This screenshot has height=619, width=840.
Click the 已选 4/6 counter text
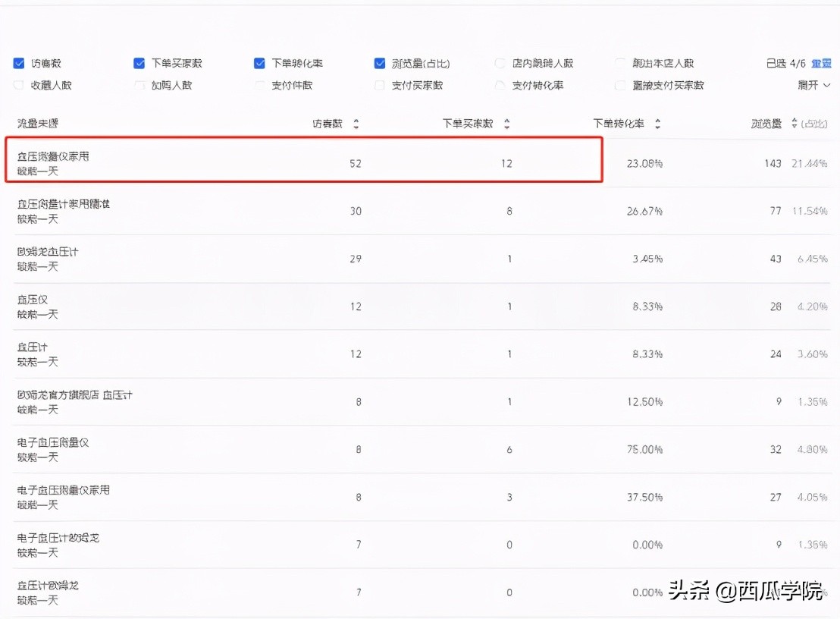pyautogui.click(x=786, y=63)
